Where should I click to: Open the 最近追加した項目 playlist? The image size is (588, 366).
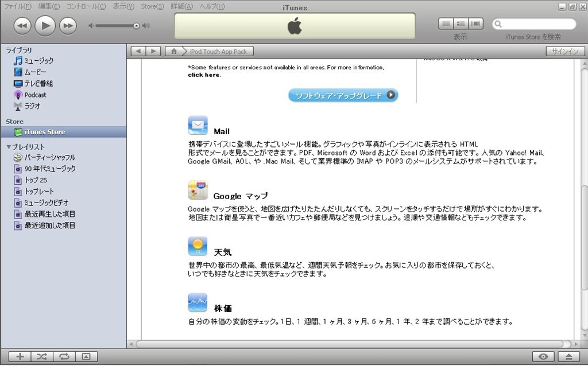44,225
